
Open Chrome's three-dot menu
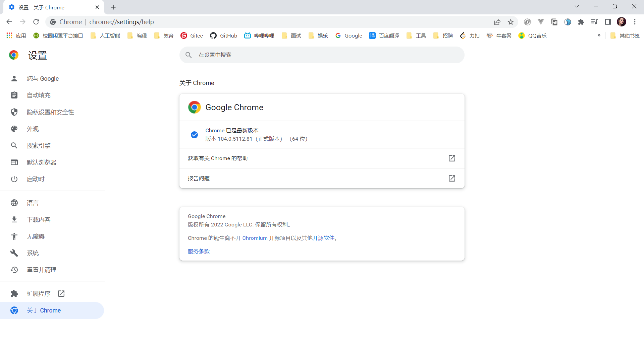(x=635, y=22)
